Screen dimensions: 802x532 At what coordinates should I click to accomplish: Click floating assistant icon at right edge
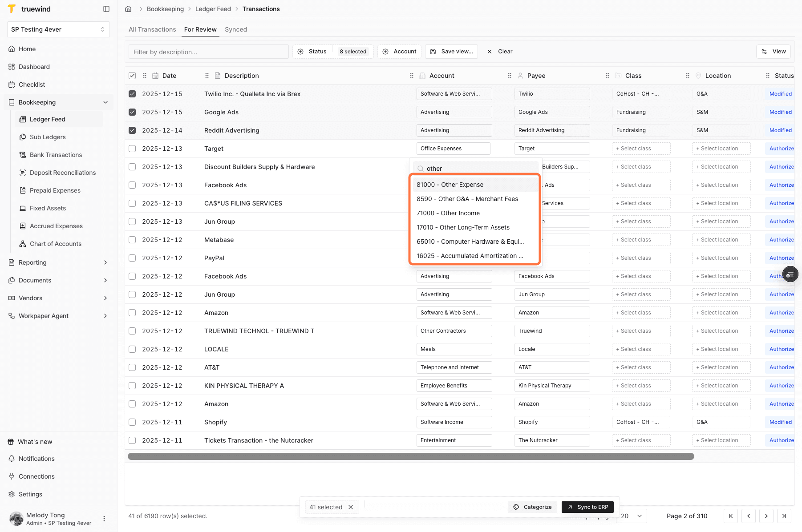(x=790, y=274)
